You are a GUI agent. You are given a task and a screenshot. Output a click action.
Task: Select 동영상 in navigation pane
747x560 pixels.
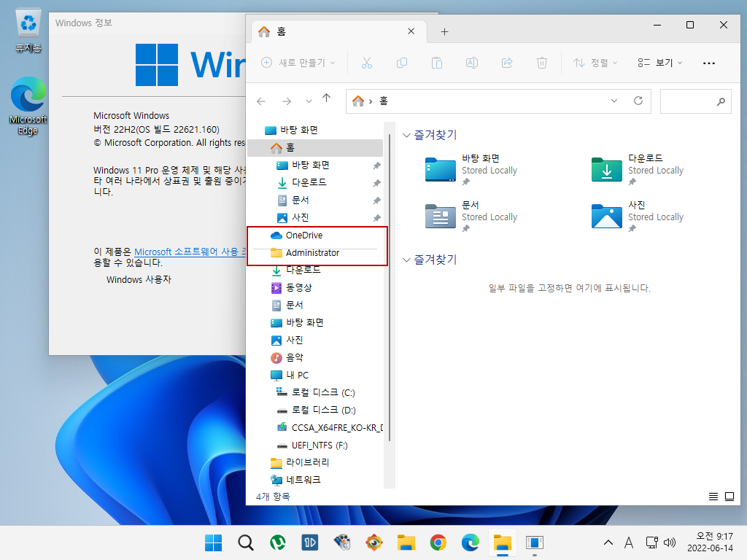pos(315,287)
